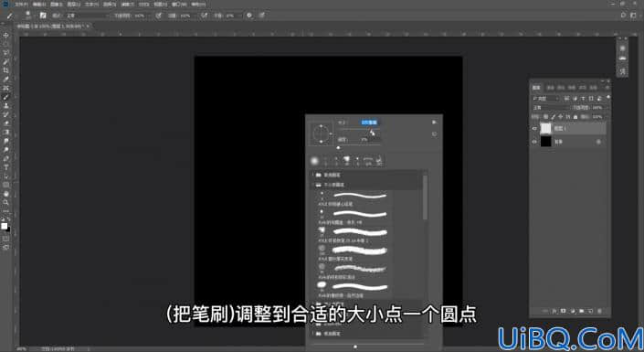This screenshot has height=352, width=644.
Task: Select the Quick Selection tool
Action: tap(5, 61)
